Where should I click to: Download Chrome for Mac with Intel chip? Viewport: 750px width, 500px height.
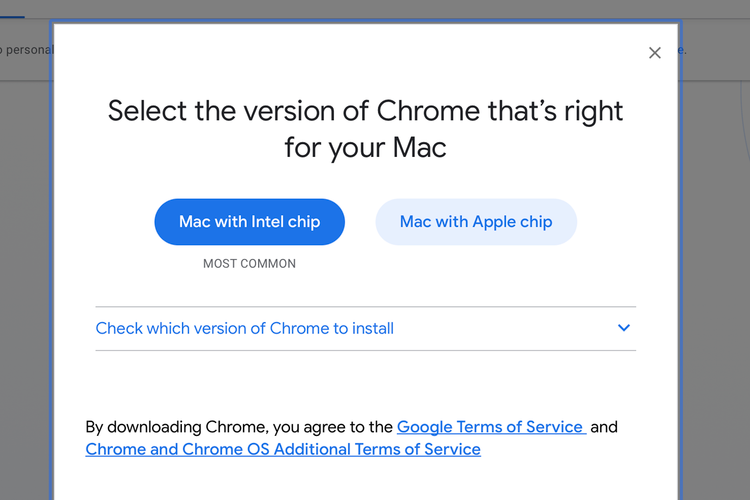click(x=249, y=222)
